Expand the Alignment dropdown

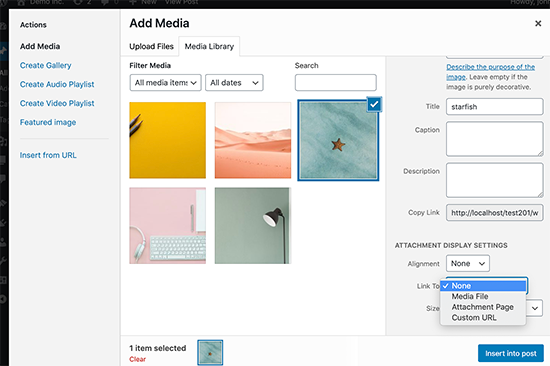pyautogui.click(x=468, y=264)
